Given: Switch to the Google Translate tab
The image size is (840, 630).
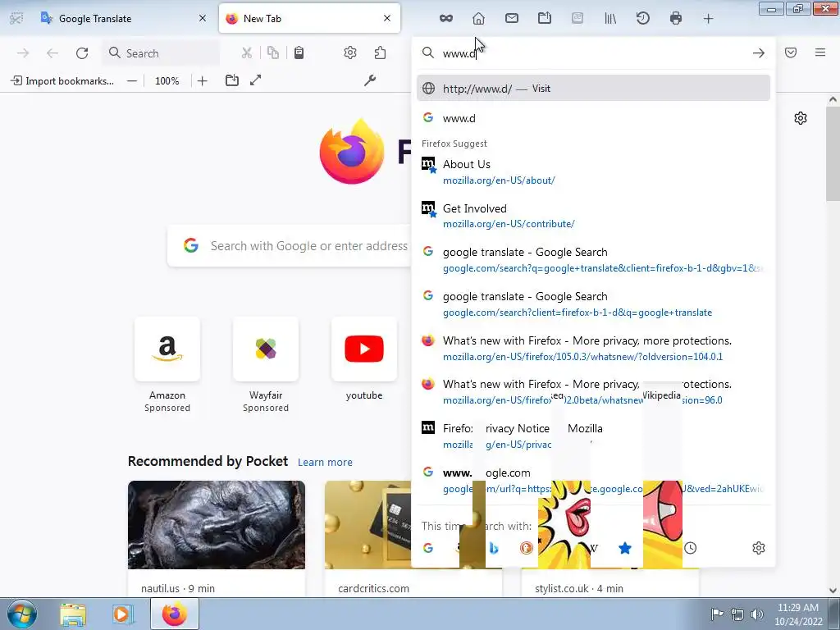Looking at the screenshot, I should point(124,19).
